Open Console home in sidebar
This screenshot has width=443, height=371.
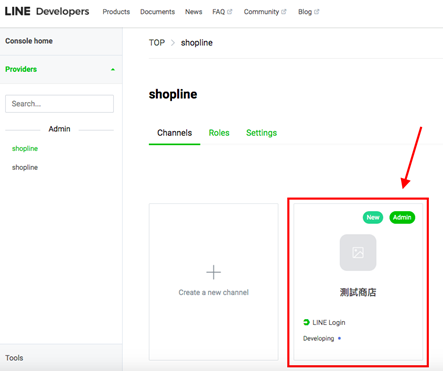(29, 41)
